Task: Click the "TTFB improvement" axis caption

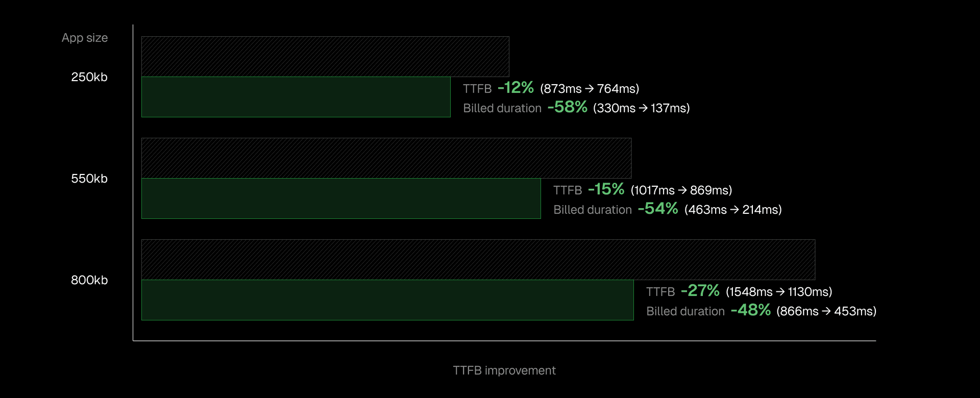Action: (x=504, y=370)
